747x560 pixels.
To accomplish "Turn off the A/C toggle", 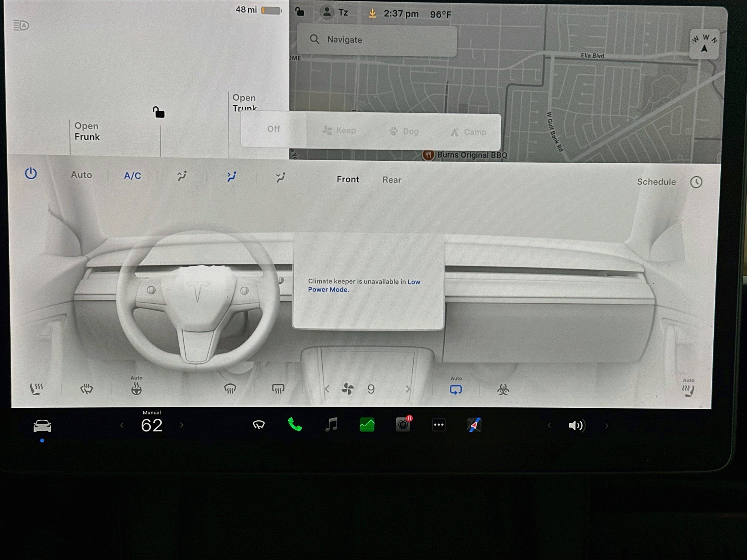I will tap(132, 176).
